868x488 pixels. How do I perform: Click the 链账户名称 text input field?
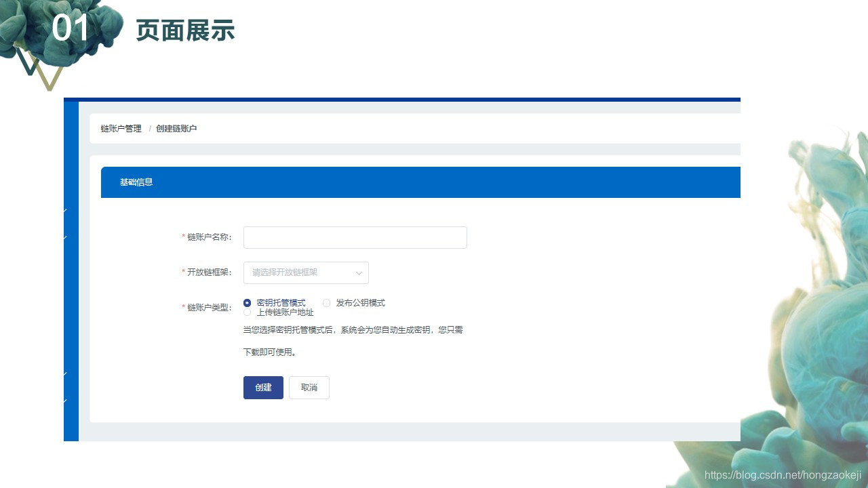355,237
